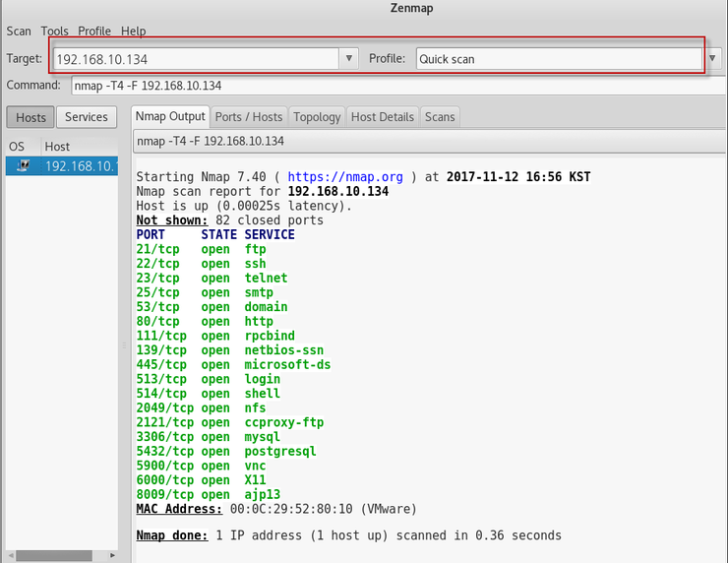Click the Nmap scan report for line

(263, 191)
